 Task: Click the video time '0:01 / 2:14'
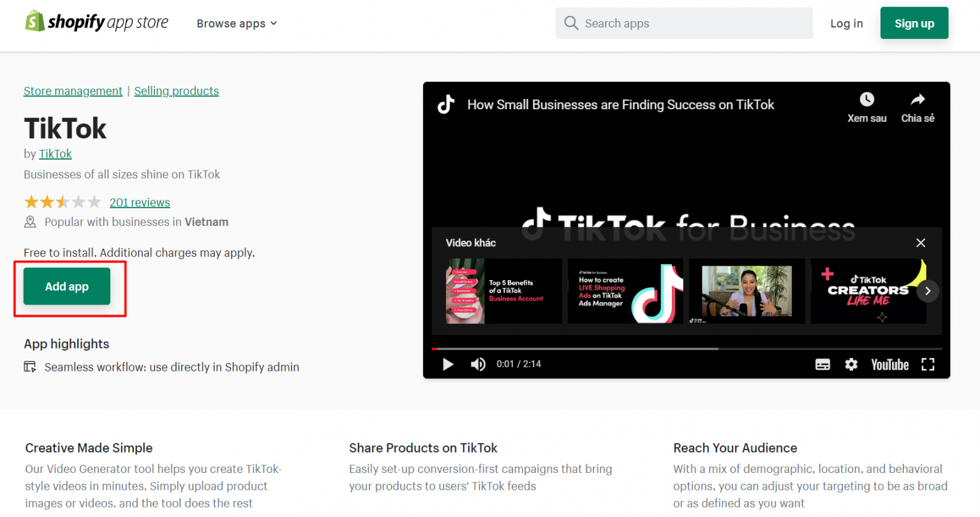click(x=519, y=364)
